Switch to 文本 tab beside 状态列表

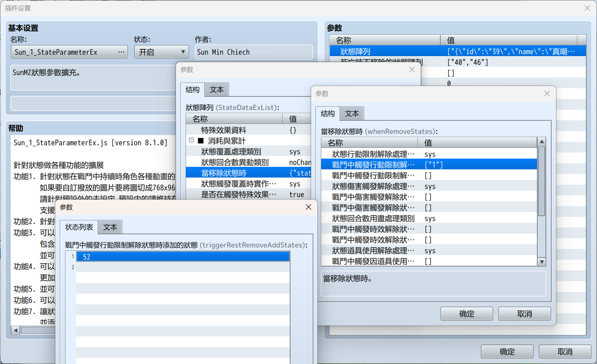(110, 227)
